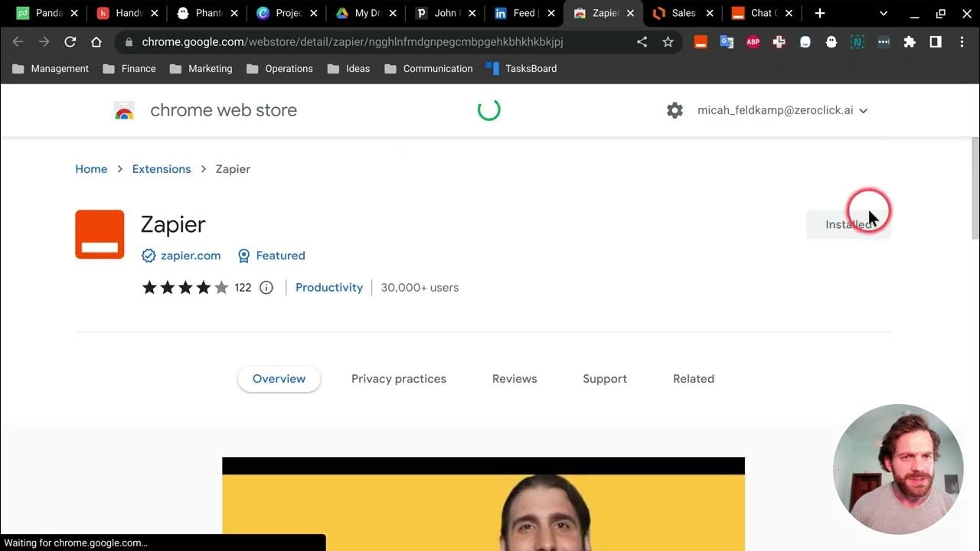Open the Adblock Plus ABP extension
The height and width of the screenshot is (551, 980).
(x=753, y=42)
